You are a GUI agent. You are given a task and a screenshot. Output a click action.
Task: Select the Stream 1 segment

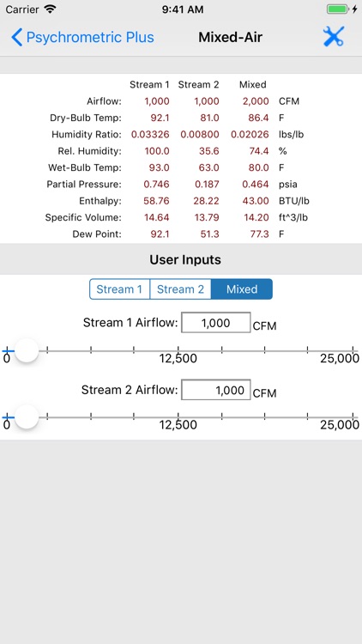pyautogui.click(x=119, y=289)
